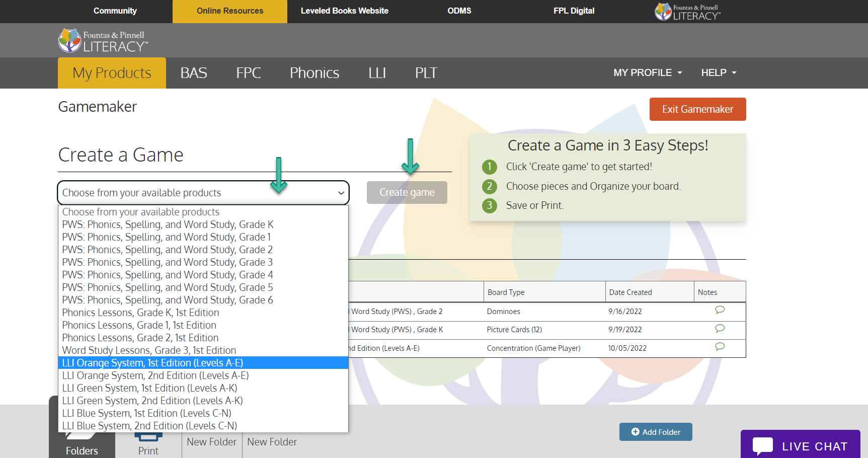868x458 pixels.
Task: Click the Create game button
Action: 407,192
